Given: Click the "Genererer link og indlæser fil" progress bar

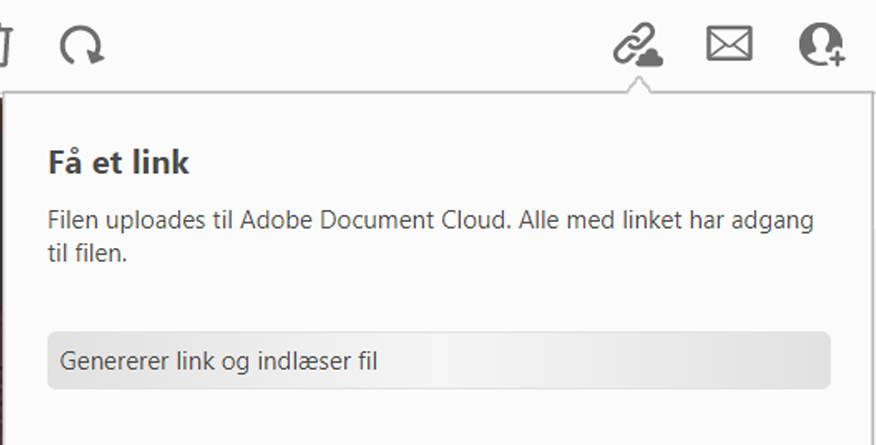Looking at the screenshot, I should (438, 360).
